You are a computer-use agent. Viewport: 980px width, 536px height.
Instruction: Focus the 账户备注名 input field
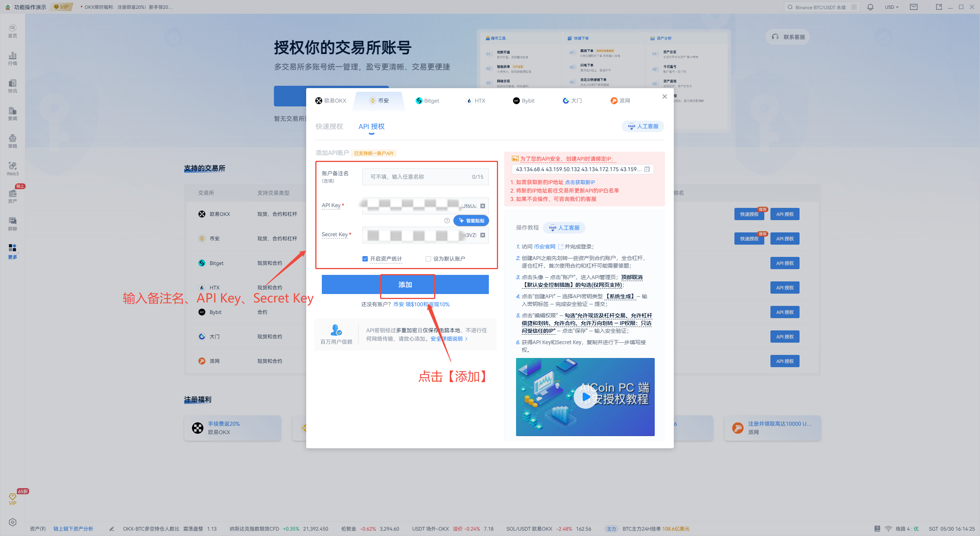(x=426, y=177)
